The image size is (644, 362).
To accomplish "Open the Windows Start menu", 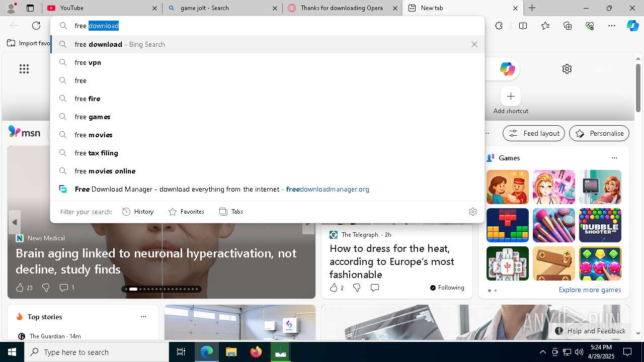I will [12, 352].
